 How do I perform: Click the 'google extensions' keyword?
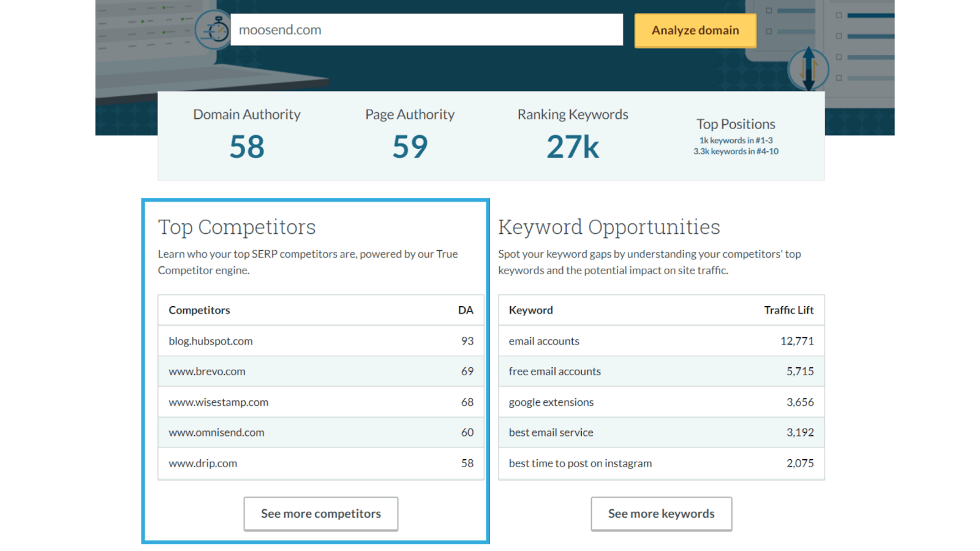[551, 402]
